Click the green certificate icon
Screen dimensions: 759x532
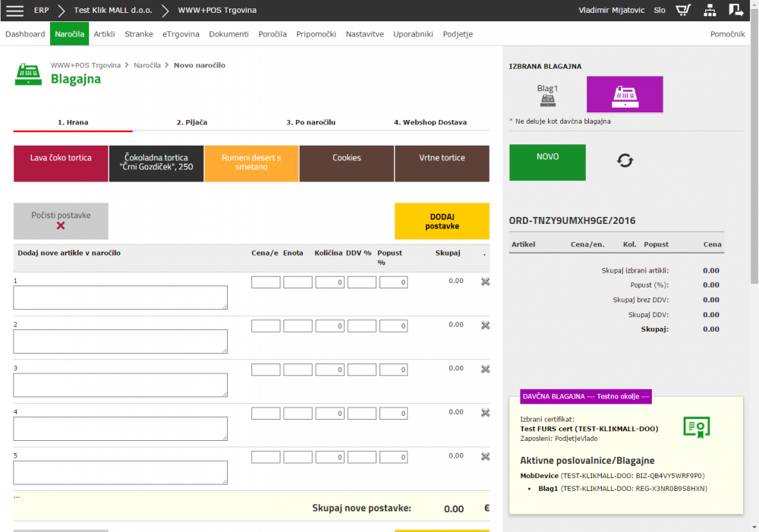click(x=695, y=427)
